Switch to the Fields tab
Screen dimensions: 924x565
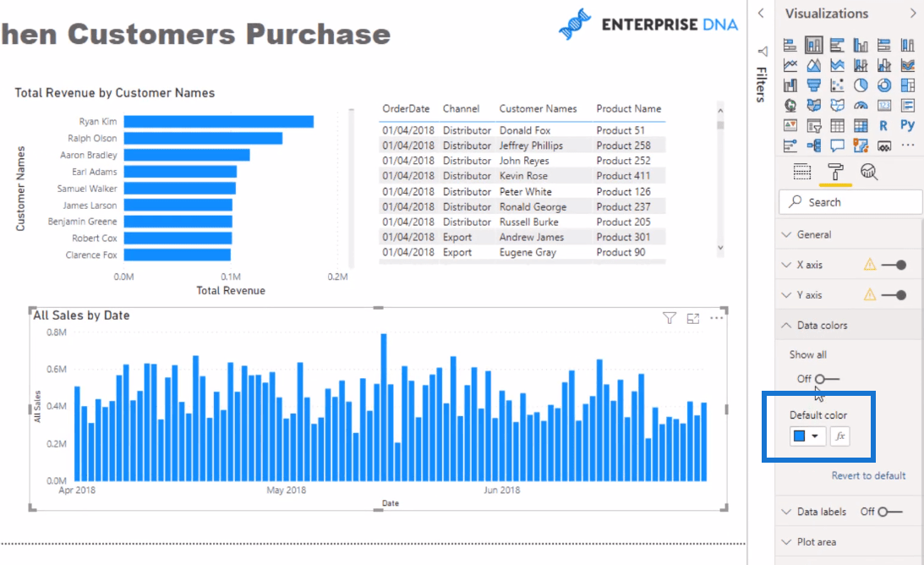pyautogui.click(x=802, y=172)
